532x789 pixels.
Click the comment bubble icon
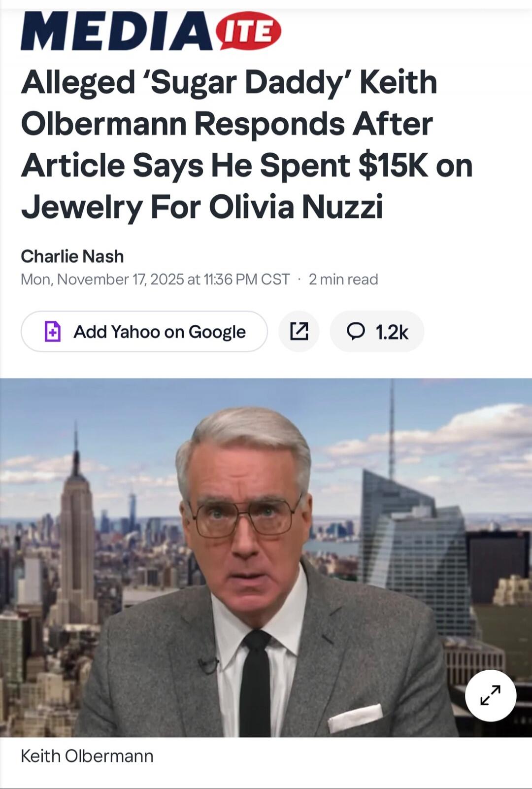point(356,331)
